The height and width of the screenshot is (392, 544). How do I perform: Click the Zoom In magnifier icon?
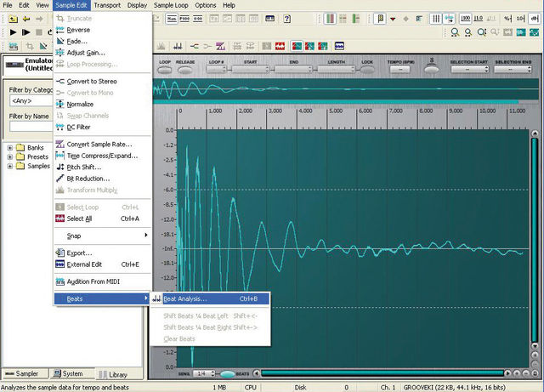(455, 32)
